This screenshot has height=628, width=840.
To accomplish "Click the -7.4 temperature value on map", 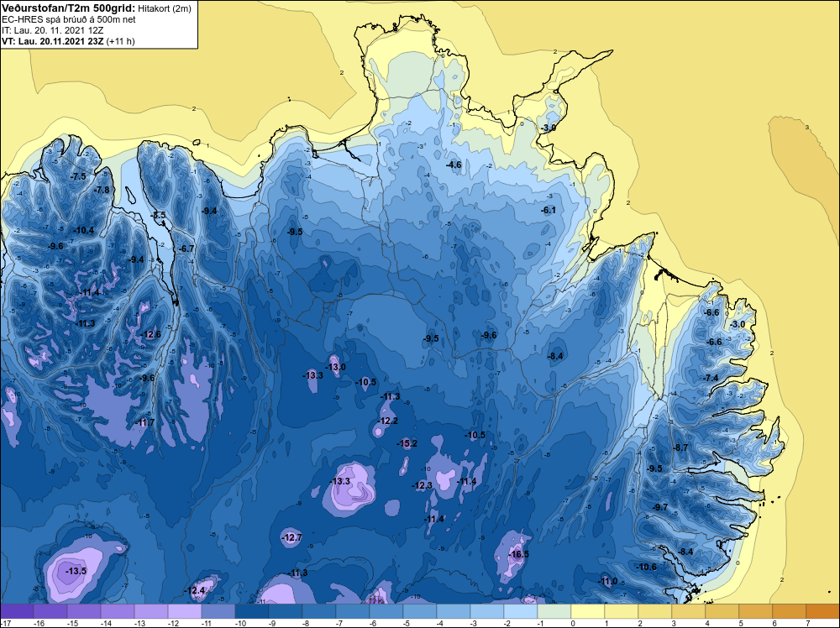I will tap(711, 378).
